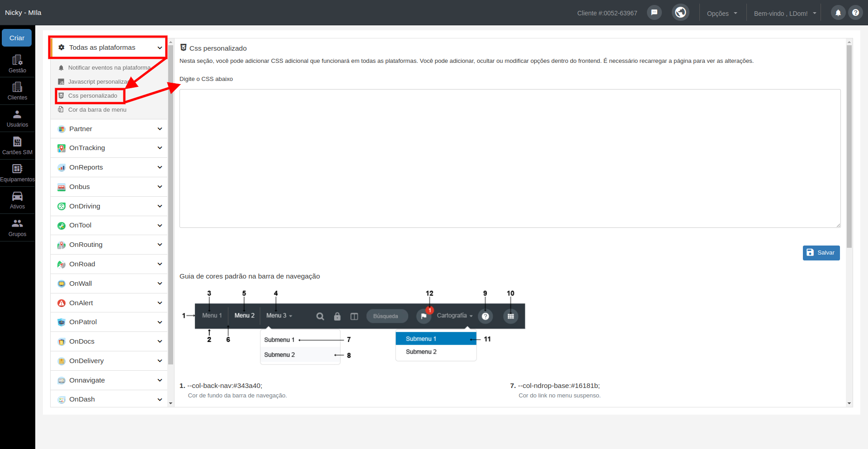
Task: Save the custom CSS with Salvar
Action: tap(821, 253)
